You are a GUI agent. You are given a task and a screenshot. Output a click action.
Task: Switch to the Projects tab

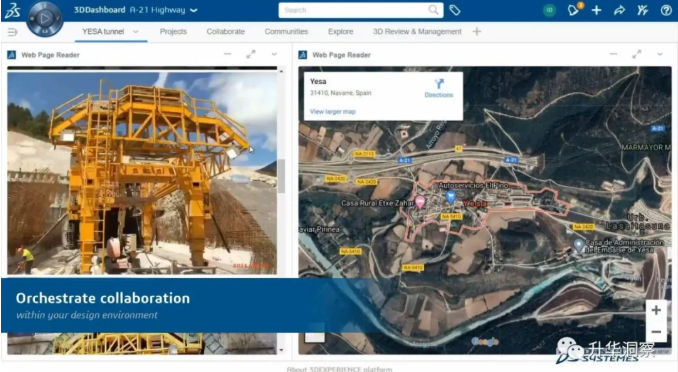[x=173, y=32]
